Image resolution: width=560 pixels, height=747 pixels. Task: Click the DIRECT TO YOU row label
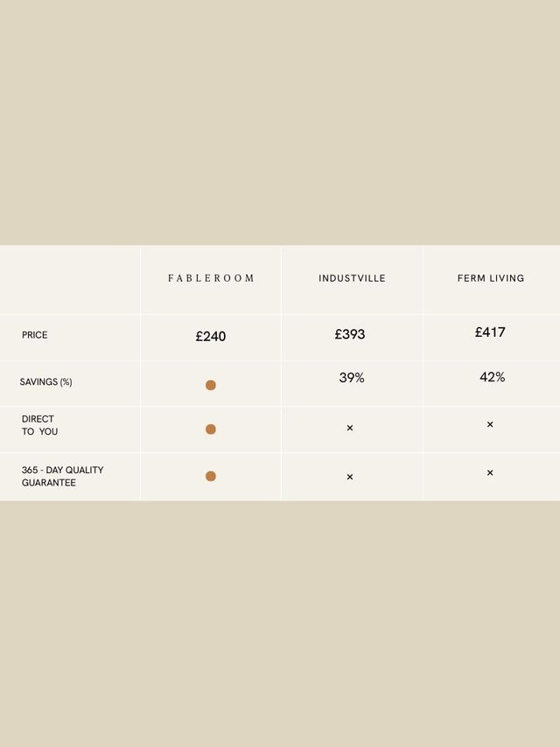39,425
